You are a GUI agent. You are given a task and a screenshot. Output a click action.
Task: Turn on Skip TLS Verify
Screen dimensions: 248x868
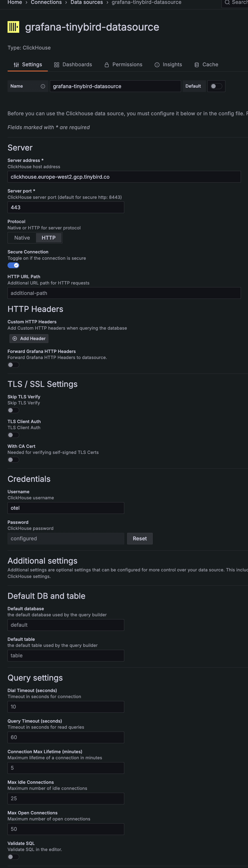13,410
